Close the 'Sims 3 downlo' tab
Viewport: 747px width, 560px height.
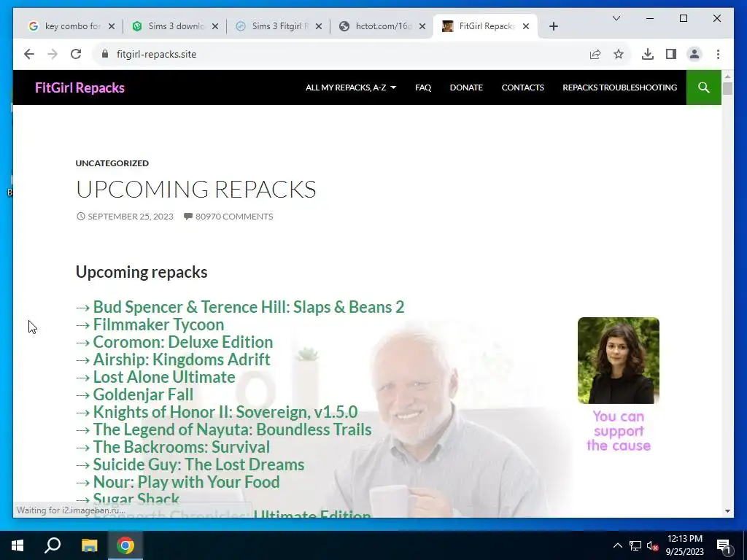click(215, 26)
